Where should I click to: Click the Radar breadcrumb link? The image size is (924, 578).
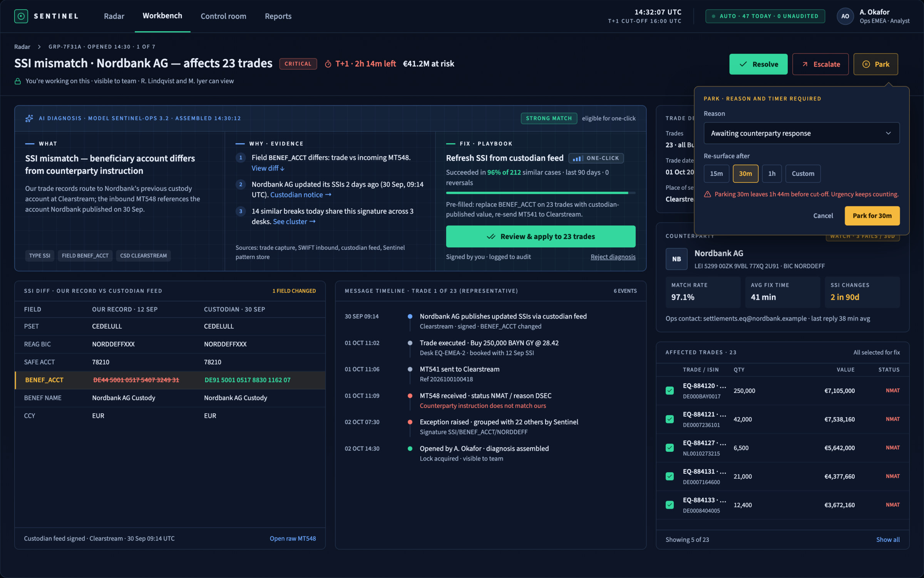click(x=22, y=47)
